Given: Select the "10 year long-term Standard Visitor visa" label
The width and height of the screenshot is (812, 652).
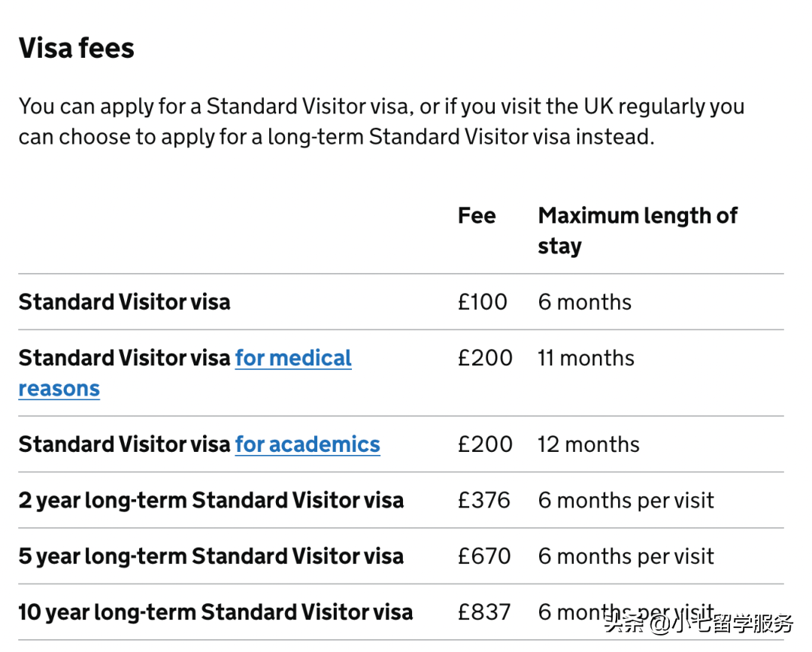Looking at the screenshot, I should coord(216,612).
